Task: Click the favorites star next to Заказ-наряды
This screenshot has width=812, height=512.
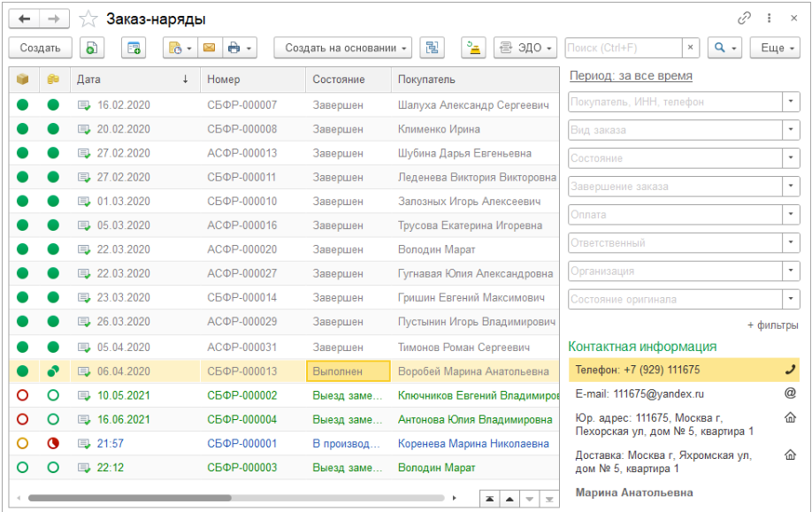Action: click(88, 19)
